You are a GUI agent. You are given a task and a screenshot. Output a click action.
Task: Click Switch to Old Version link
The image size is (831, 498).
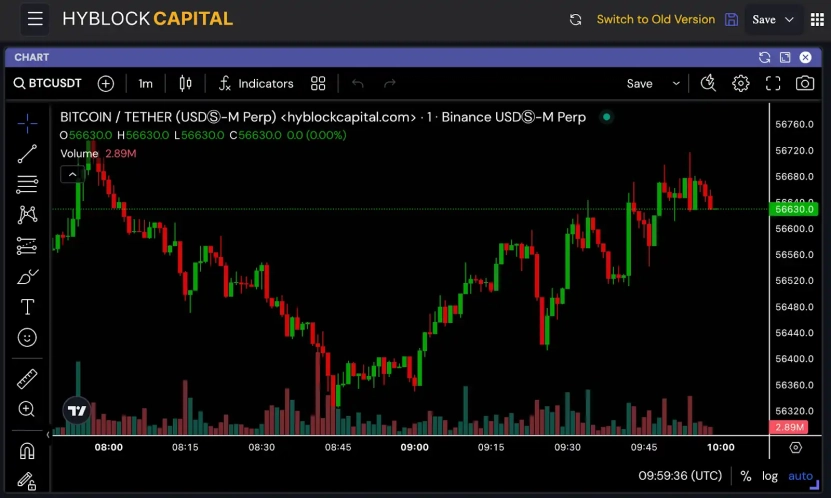(655, 19)
